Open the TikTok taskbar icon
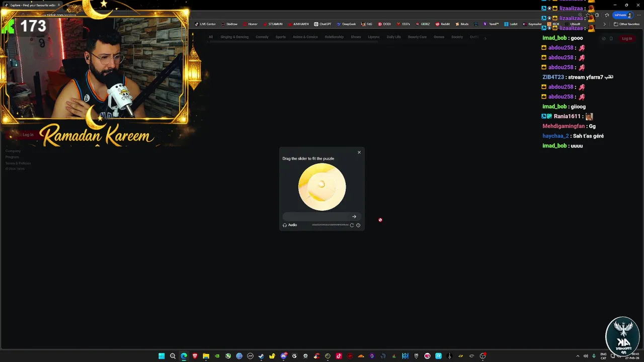The height and width of the screenshot is (362, 644). pyautogui.click(x=339, y=356)
